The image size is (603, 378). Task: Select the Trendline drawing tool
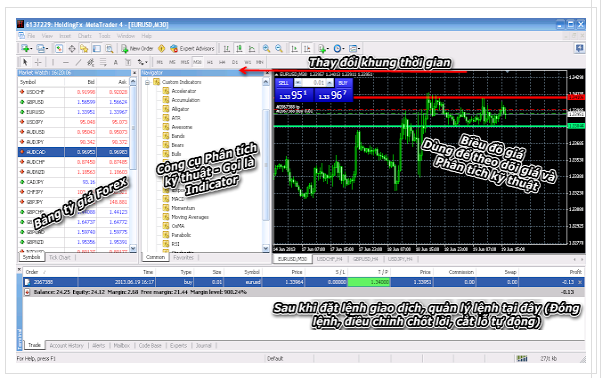(78, 62)
